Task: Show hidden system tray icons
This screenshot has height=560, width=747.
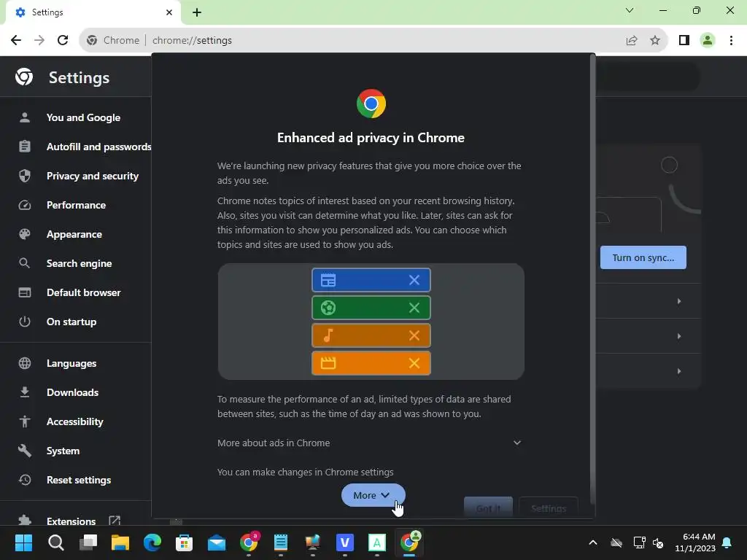Action: [x=593, y=542]
